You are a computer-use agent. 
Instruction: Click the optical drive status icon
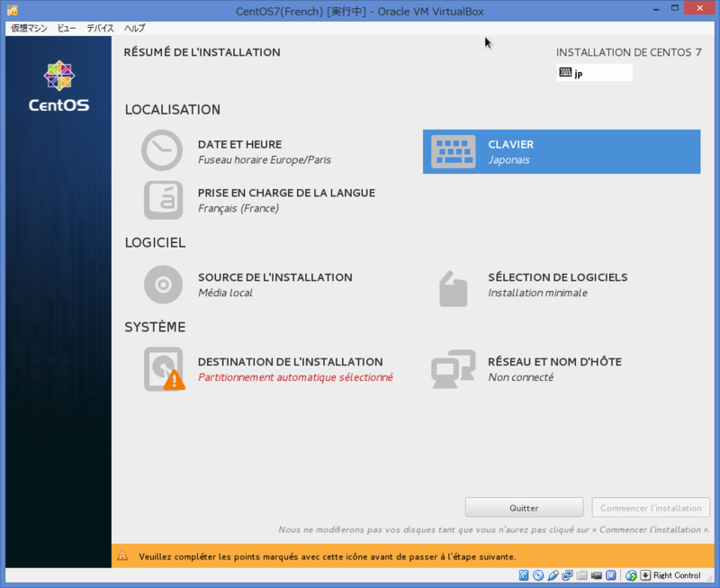(538, 575)
